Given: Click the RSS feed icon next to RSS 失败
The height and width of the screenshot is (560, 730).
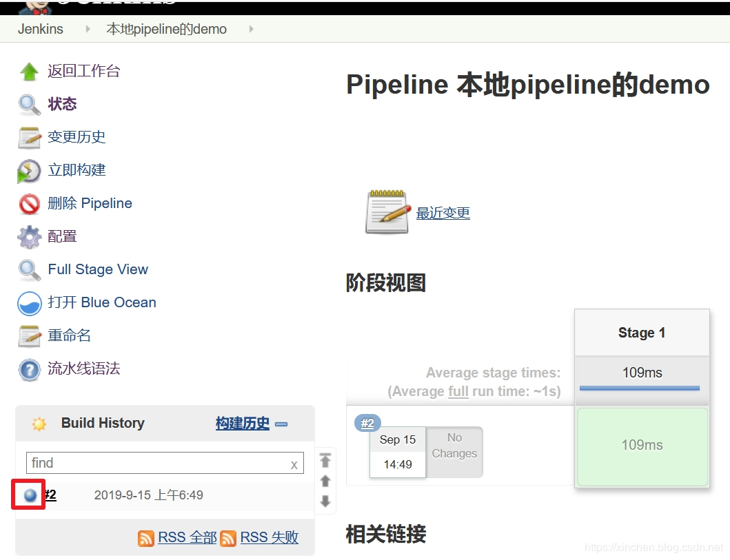Looking at the screenshot, I should pos(228,538).
